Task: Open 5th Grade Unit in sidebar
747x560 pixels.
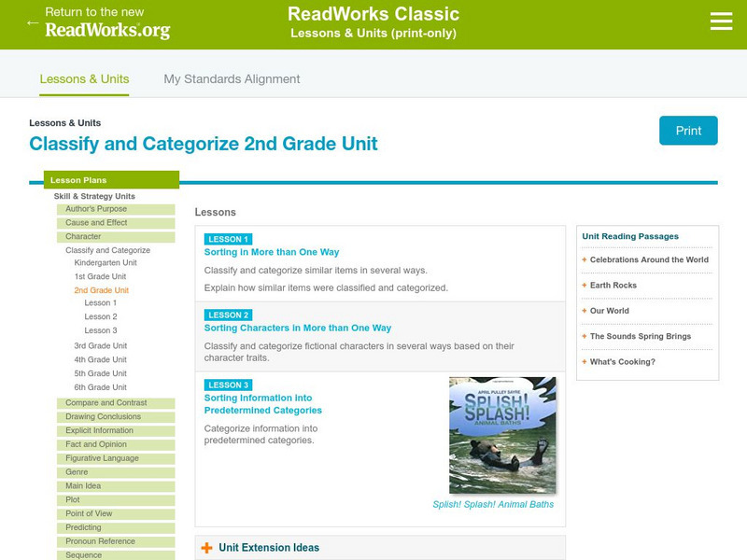Action: point(101,373)
